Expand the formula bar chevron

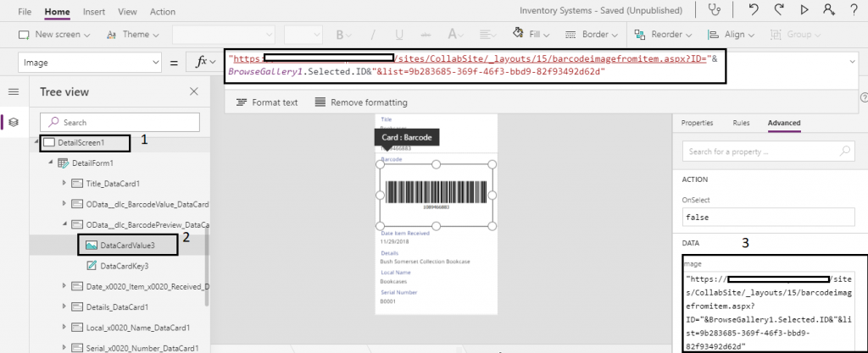click(853, 61)
